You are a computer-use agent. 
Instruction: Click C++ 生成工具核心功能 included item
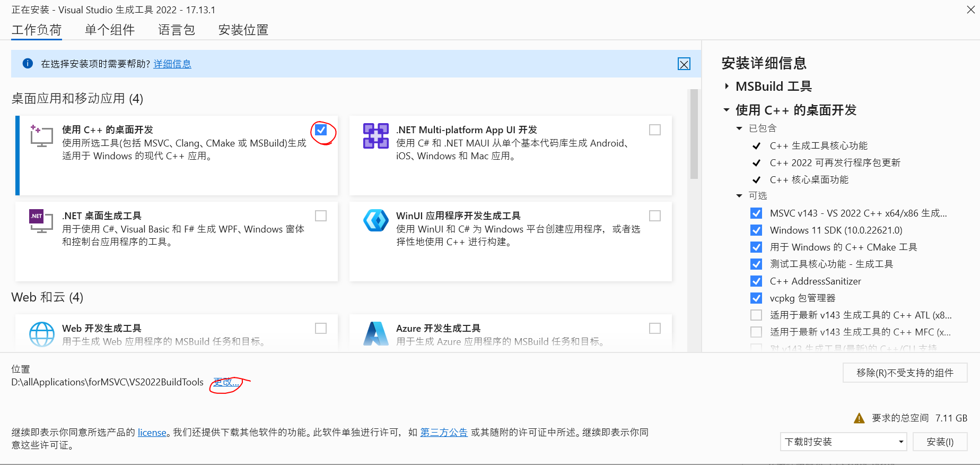point(819,145)
